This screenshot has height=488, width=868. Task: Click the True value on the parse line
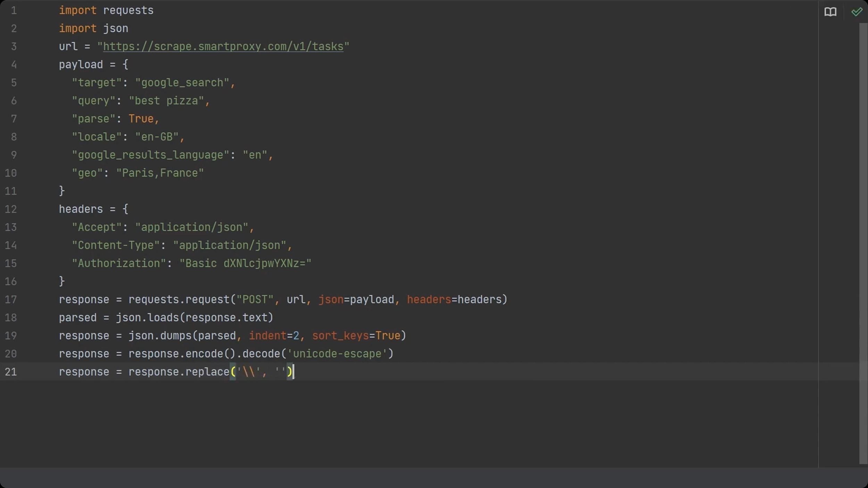click(141, 119)
